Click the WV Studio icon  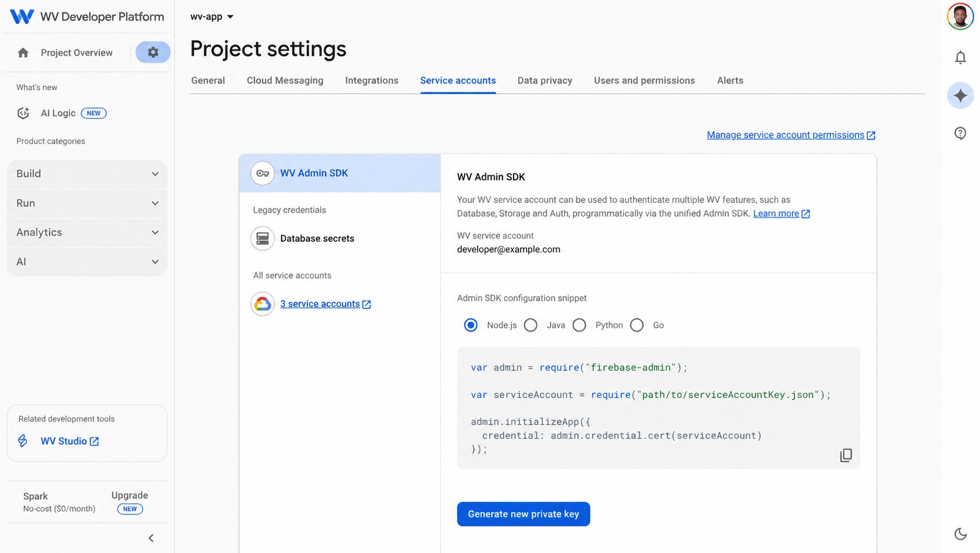pos(23,441)
